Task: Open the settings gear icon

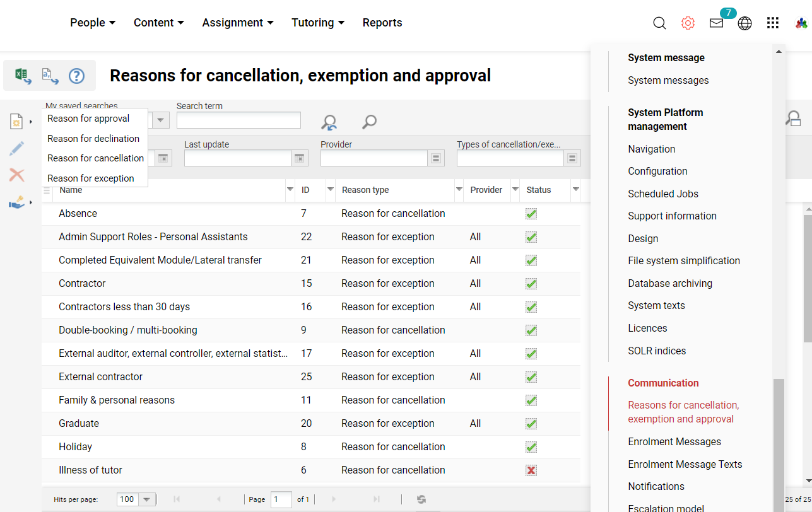Action: click(688, 23)
